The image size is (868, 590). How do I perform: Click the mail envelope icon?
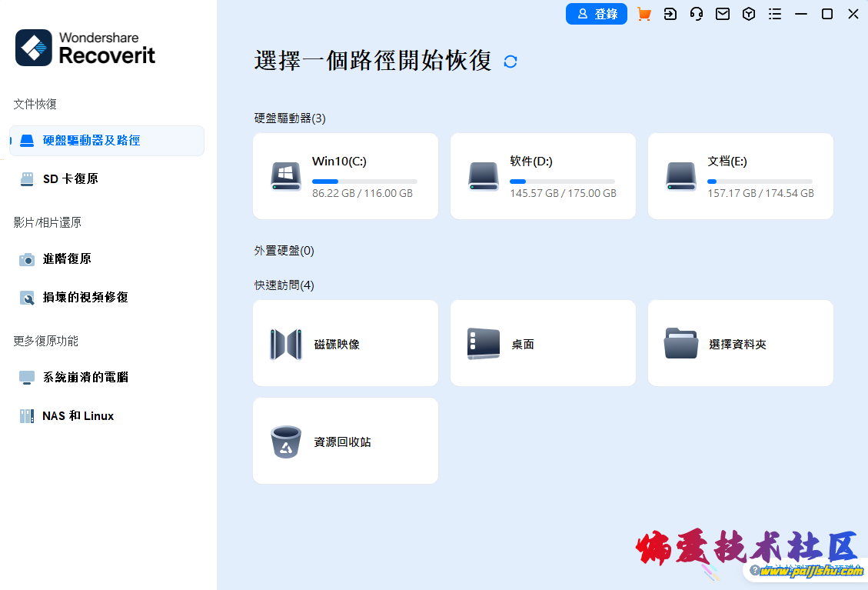pyautogui.click(x=723, y=14)
